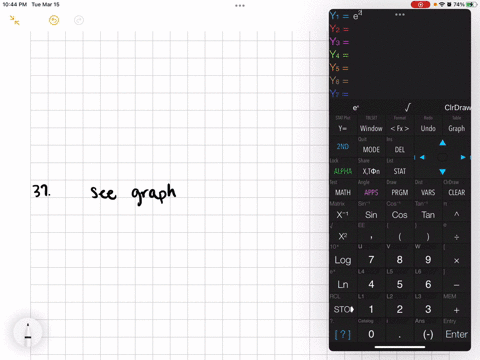480x360 pixels.
Task: Toggle the 2ND modifier key
Action: pos(343,147)
